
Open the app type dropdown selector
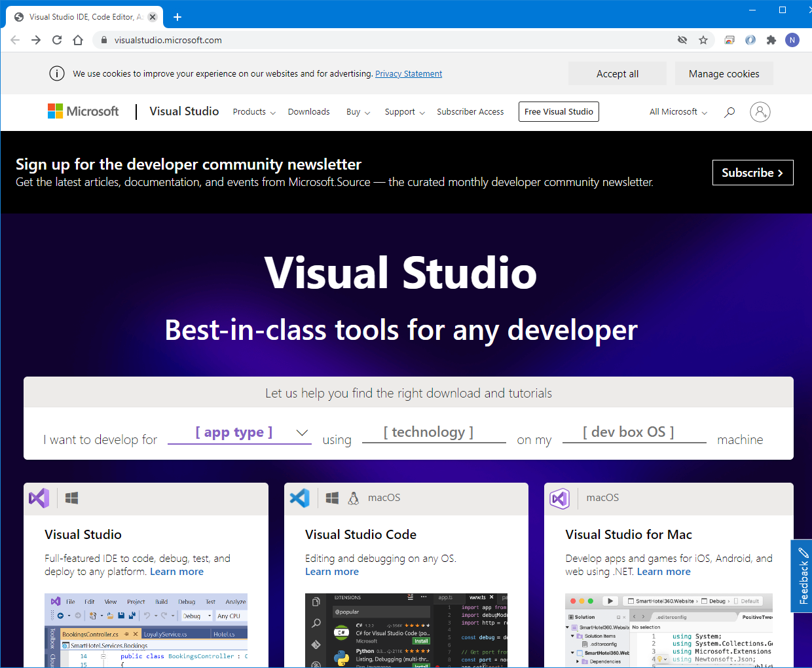pos(240,433)
